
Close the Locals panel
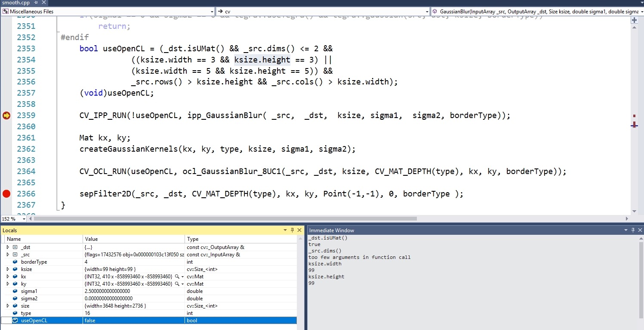coord(300,230)
